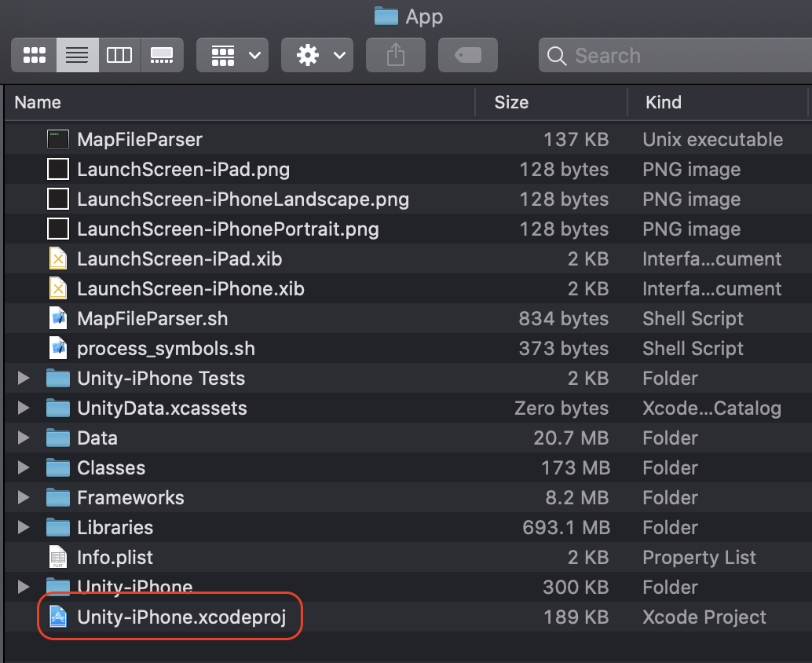812x663 pixels.
Task: Select LaunchScreen-iPhoneLandscape.png thumbnail icon
Action: [58, 199]
